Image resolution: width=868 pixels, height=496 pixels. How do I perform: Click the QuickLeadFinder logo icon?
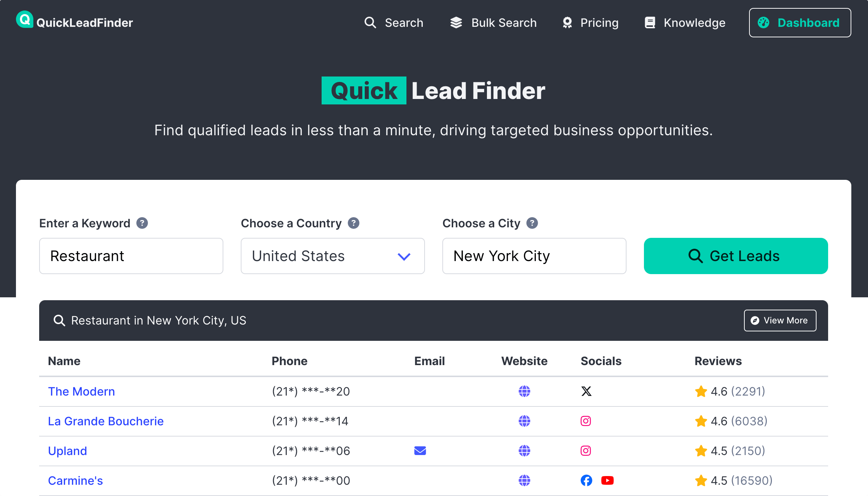pyautogui.click(x=25, y=20)
